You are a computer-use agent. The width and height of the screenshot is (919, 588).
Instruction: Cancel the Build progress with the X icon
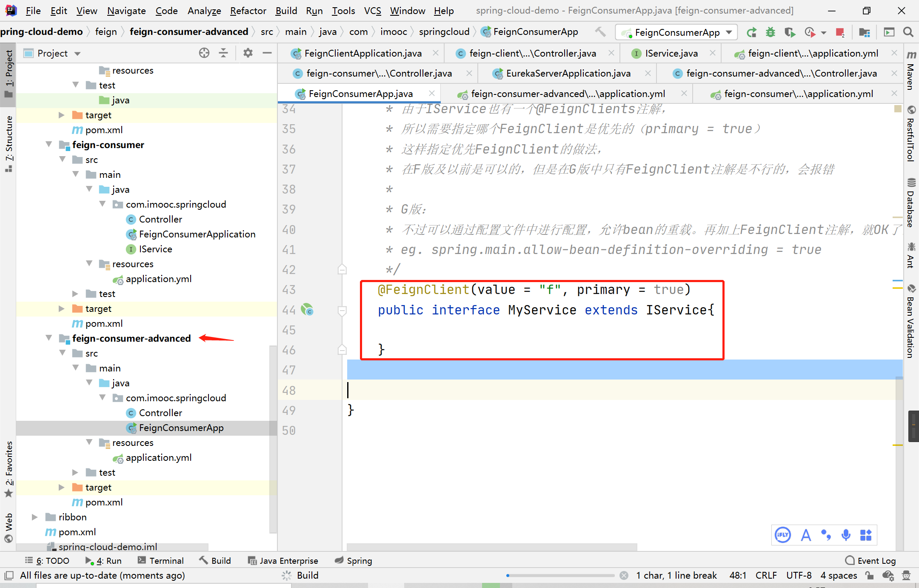(x=624, y=575)
